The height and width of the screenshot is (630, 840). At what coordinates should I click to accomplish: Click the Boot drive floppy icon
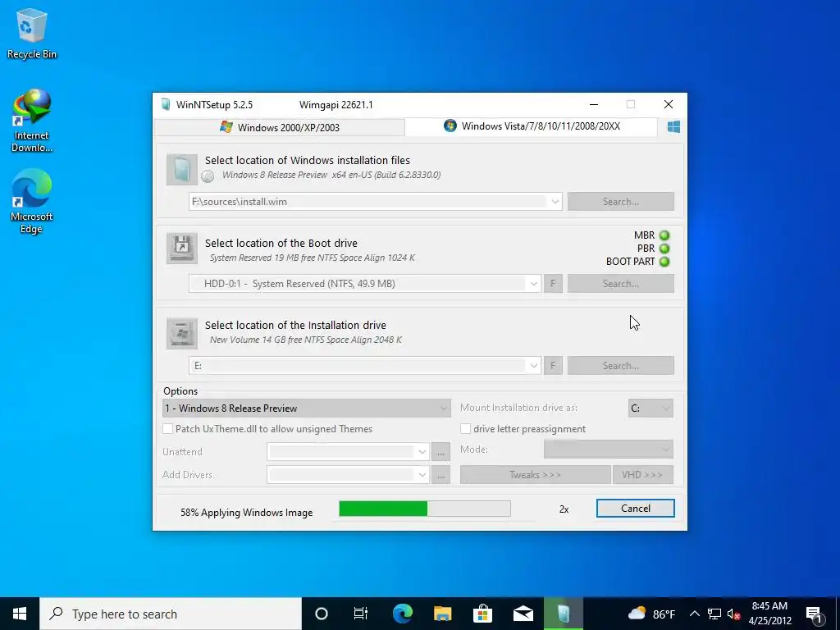[x=181, y=248]
